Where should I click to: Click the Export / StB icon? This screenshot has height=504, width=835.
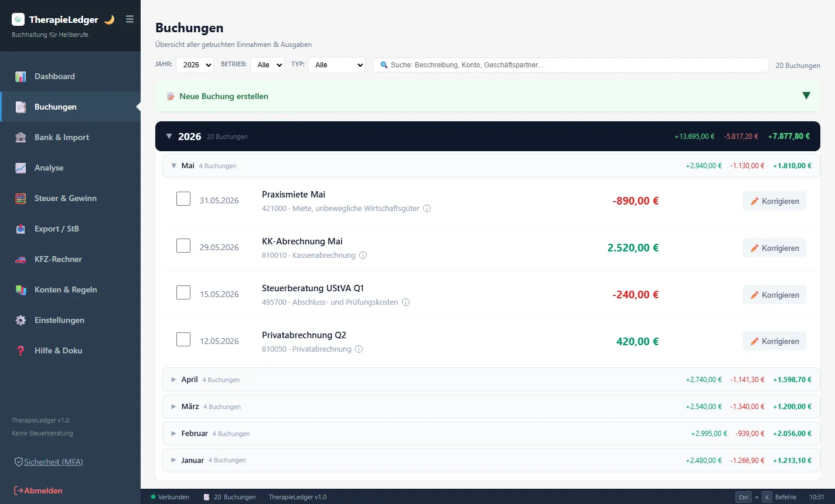[x=21, y=229]
